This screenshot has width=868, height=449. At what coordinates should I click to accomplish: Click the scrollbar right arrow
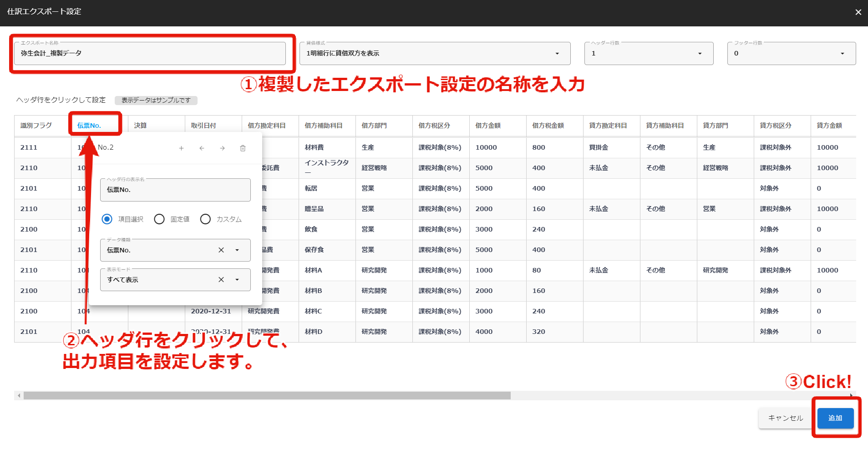[x=851, y=396]
